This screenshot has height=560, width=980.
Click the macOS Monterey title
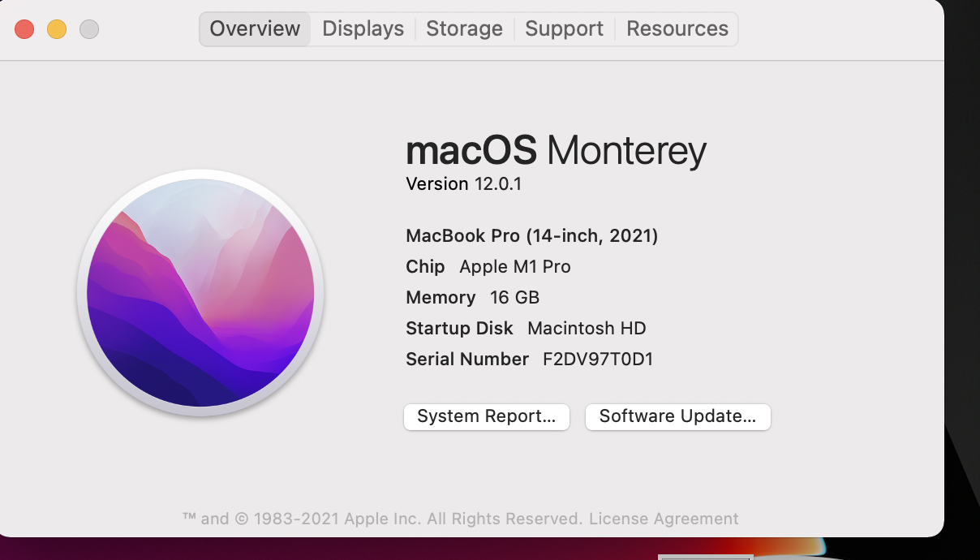tap(556, 150)
